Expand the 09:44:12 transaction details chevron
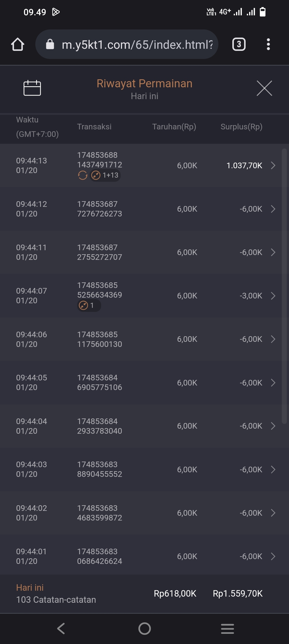 point(273,209)
